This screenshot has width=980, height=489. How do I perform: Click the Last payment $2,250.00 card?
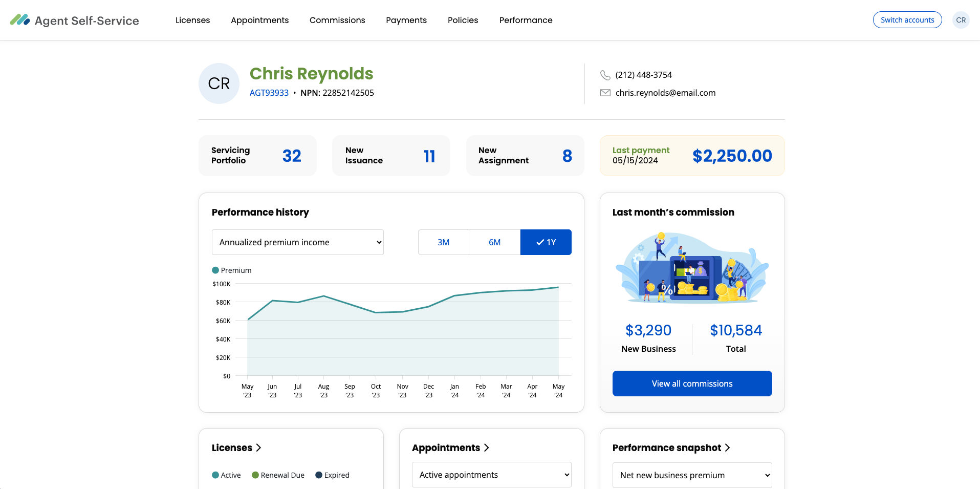click(692, 156)
